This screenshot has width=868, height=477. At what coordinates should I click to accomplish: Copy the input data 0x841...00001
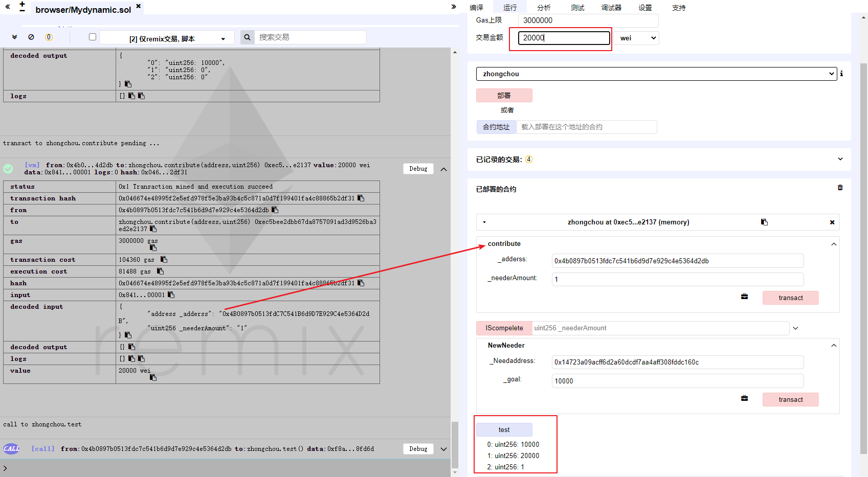tap(171, 295)
